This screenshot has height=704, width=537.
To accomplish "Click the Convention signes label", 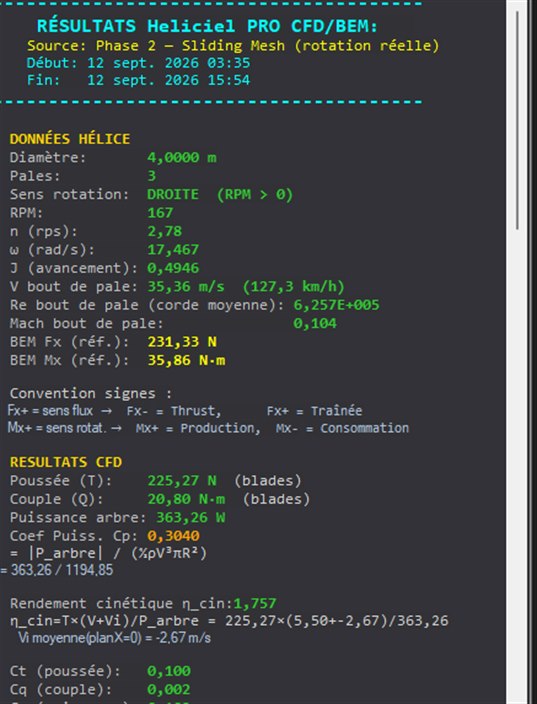I will (x=91, y=394).
